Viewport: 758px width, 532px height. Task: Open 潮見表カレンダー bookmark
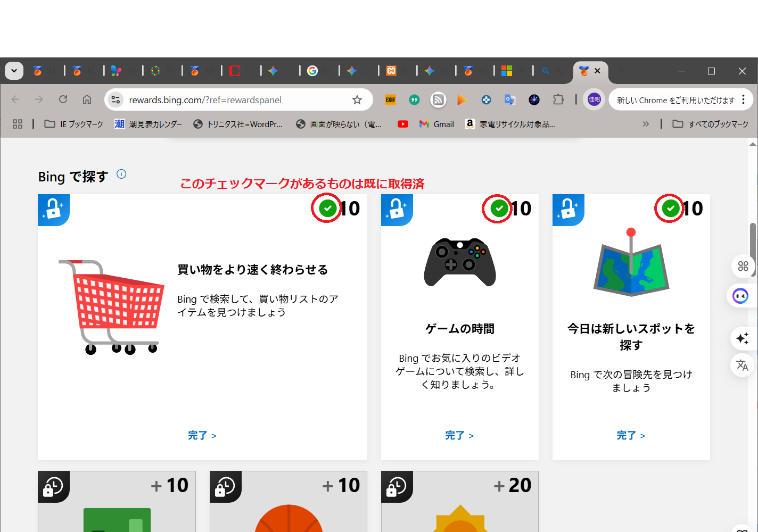click(149, 124)
